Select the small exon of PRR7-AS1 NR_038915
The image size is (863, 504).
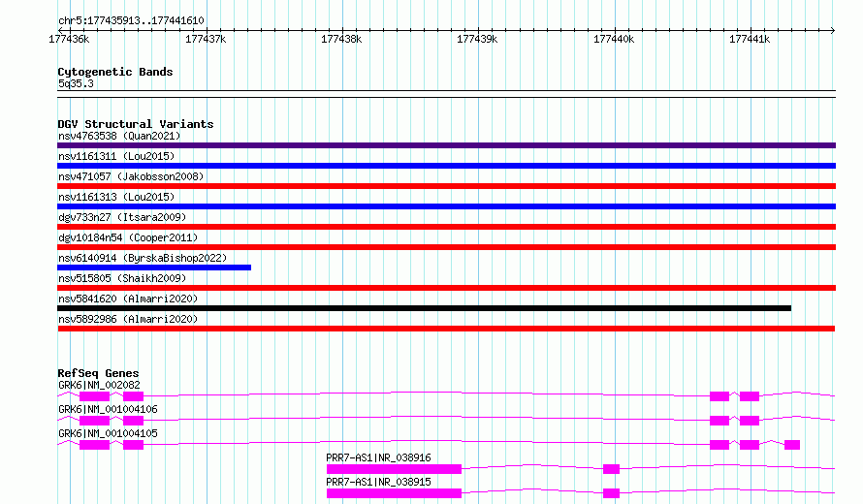[612, 493]
